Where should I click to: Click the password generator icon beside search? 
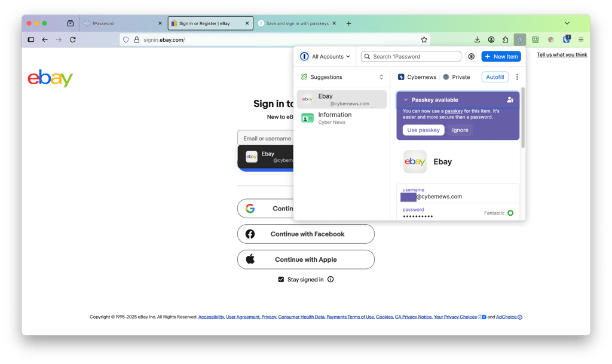[x=471, y=57]
